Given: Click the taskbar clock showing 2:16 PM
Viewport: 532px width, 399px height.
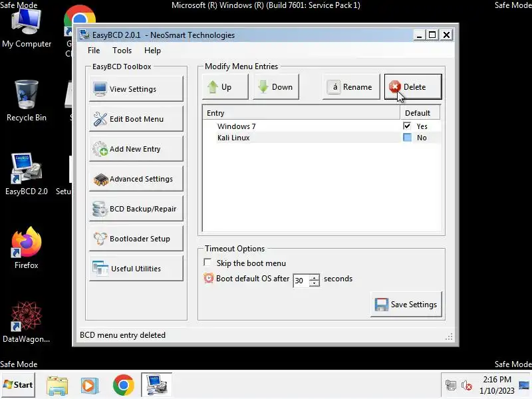Looking at the screenshot, I should (497, 385).
